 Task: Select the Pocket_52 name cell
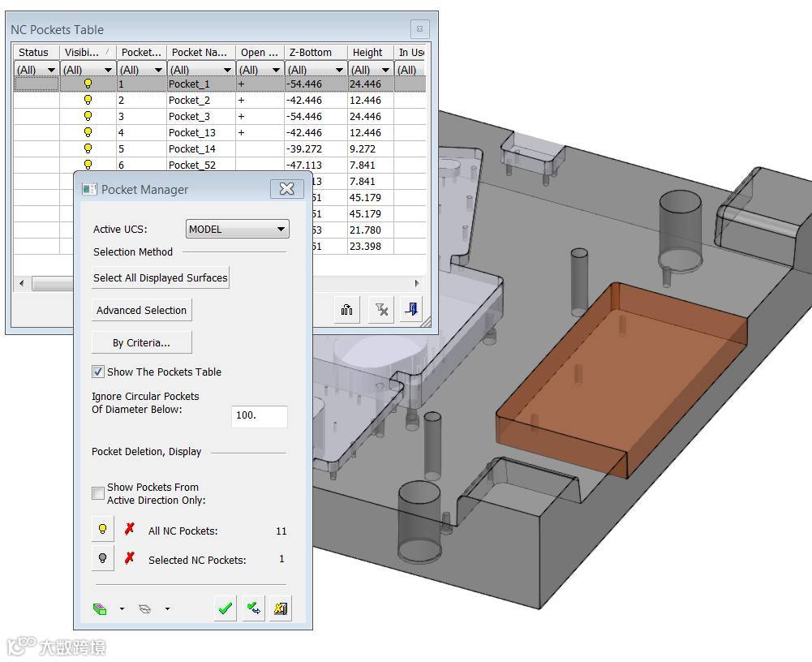(201, 165)
